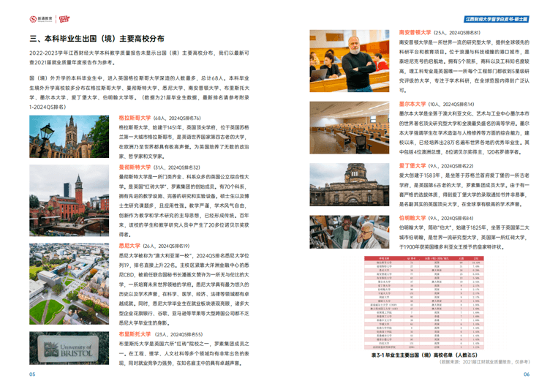Screen dimensions: 558x392
Task: Open the Glasgow University tower photo
Action: tap(69, 136)
